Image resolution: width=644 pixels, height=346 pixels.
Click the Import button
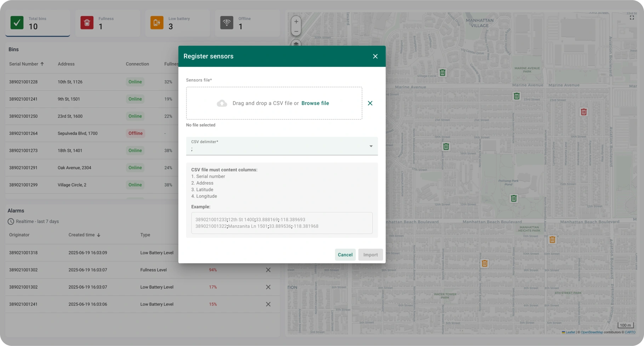point(370,255)
